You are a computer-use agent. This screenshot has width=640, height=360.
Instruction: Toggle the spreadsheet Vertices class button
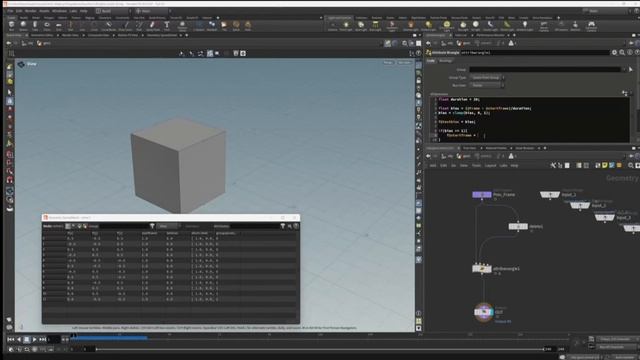click(73, 226)
